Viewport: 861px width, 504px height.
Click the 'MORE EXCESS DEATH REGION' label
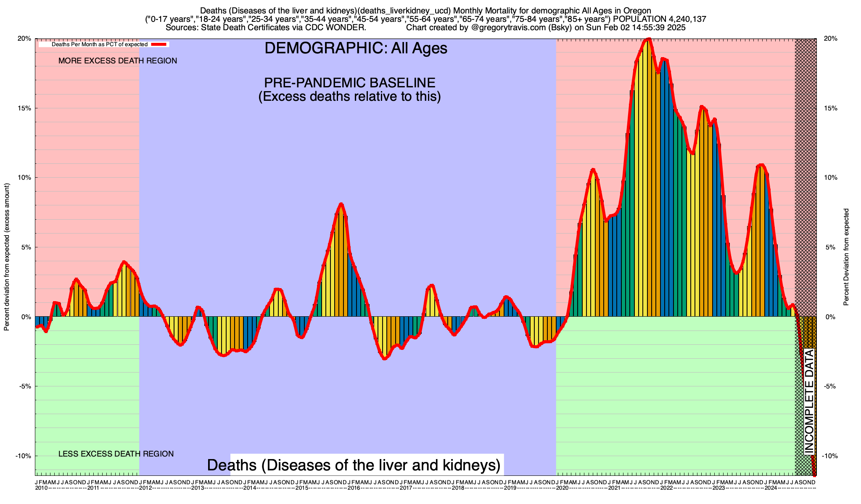tap(118, 61)
